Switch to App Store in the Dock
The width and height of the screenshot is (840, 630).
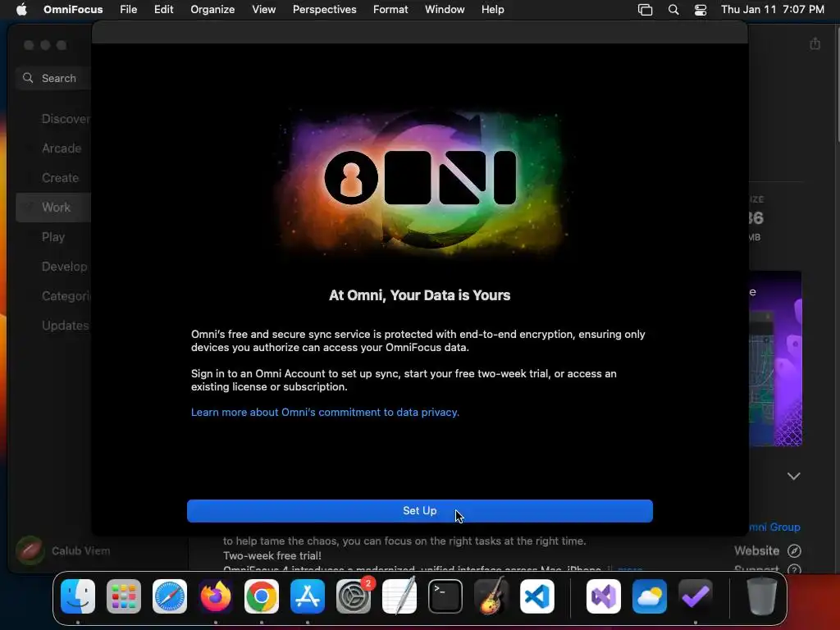point(308,596)
